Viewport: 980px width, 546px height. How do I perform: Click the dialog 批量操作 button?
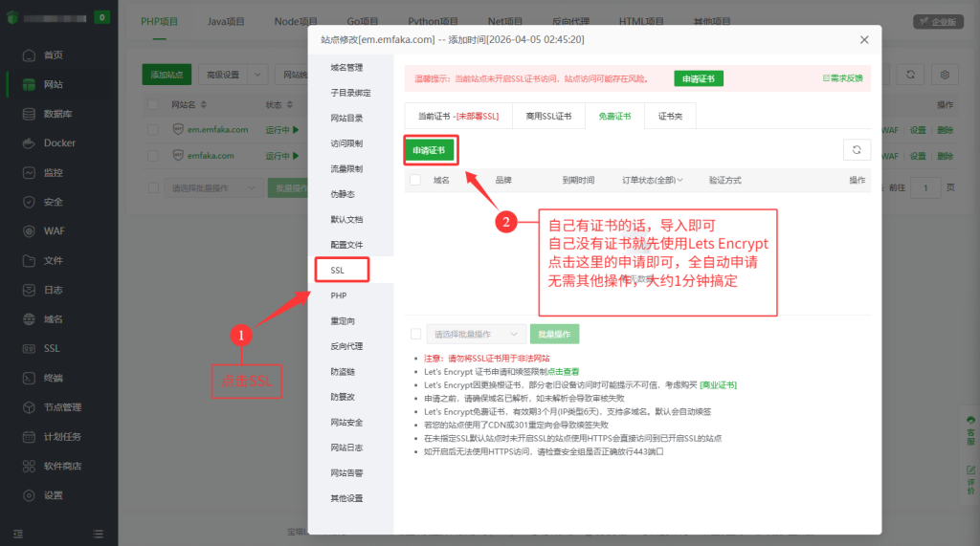pos(554,335)
